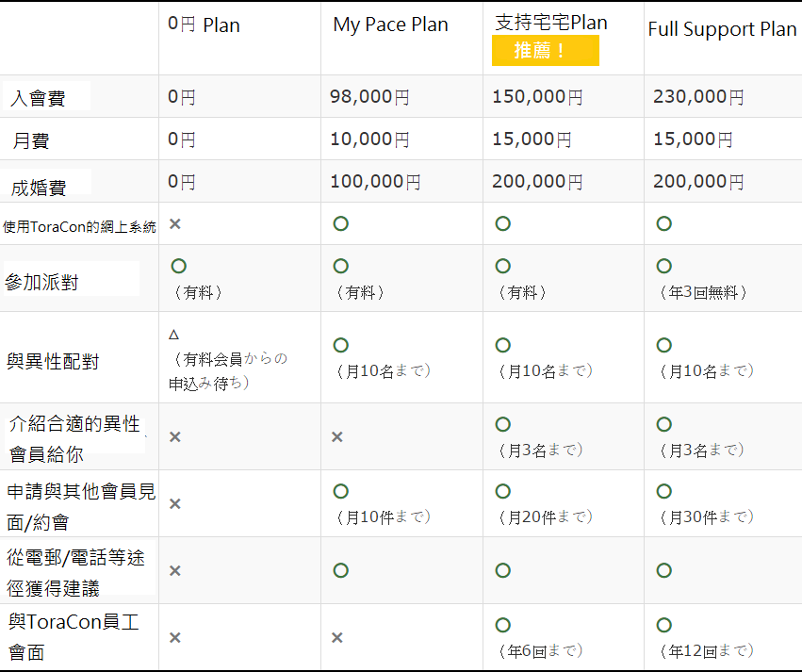802x672 pixels.
Task: Click the 230,000円 joining fee cell
Action: point(698,96)
